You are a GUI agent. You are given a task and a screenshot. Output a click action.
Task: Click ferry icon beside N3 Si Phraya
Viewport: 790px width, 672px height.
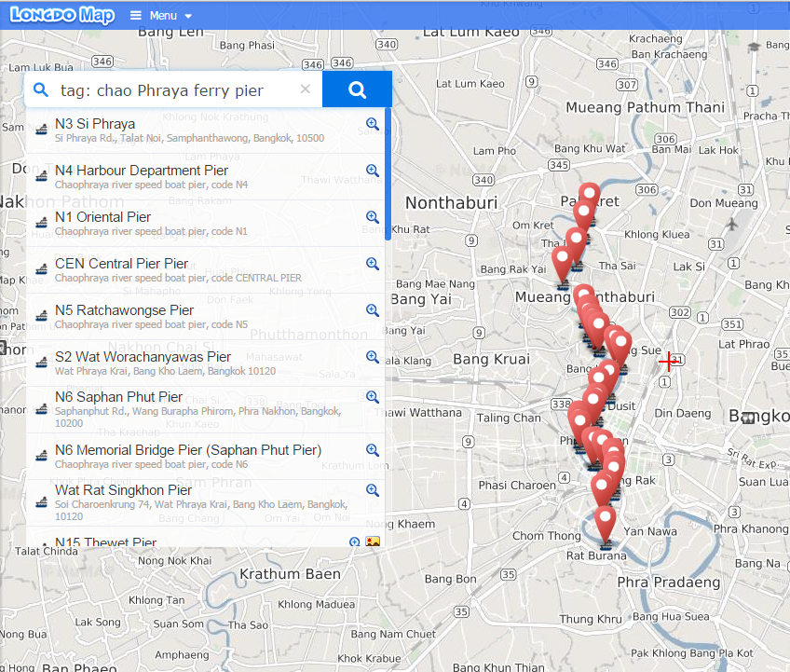[x=41, y=130]
